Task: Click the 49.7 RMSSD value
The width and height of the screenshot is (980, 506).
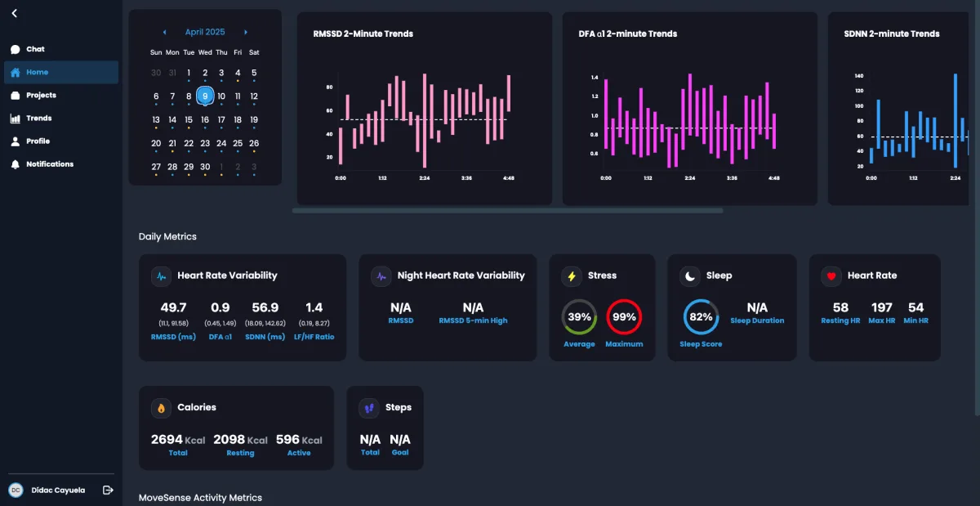Action: click(173, 308)
